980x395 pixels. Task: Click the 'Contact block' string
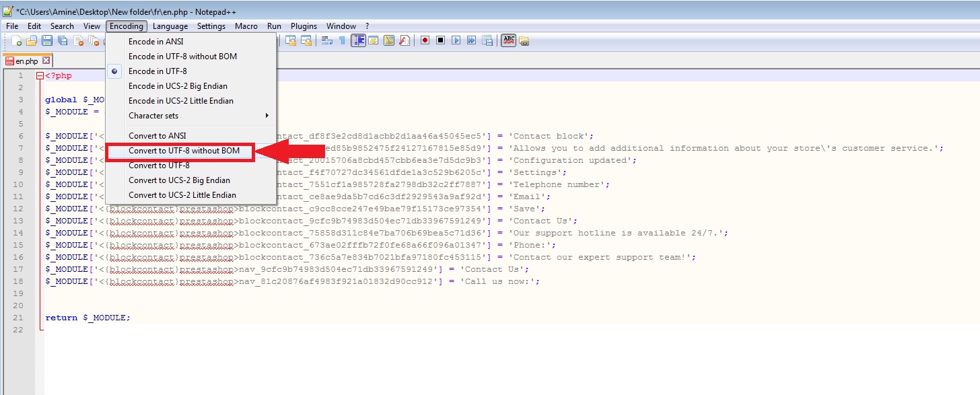[551, 136]
